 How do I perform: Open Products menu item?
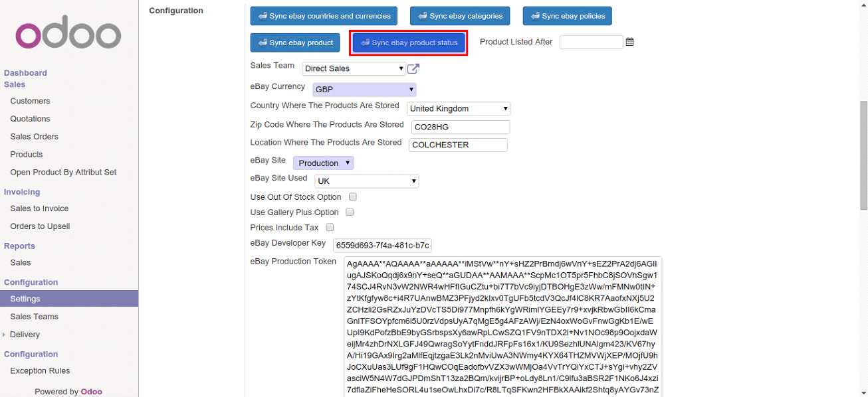tap(27, 155)
